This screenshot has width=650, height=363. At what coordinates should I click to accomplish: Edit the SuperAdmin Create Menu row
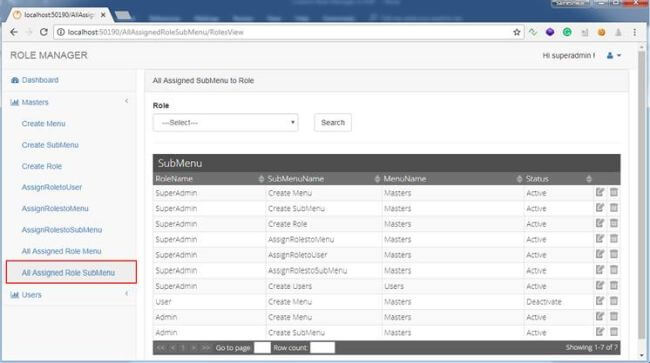pos(599,192)
